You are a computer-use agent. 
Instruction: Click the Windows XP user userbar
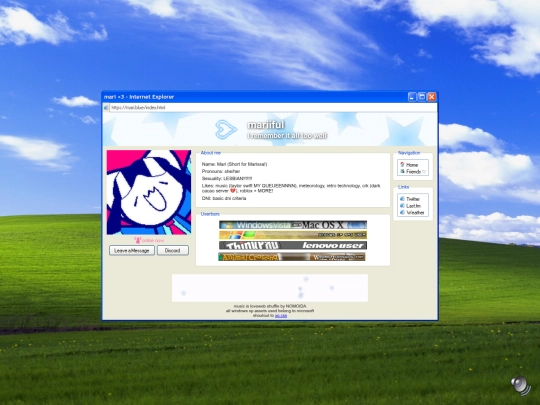(293, 235)
